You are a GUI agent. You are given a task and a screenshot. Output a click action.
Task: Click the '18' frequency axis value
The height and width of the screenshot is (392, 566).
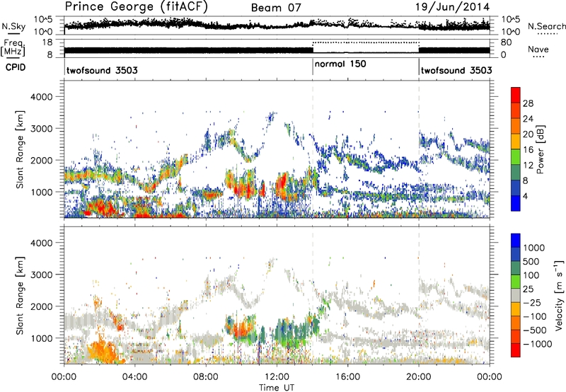coord(47,42)
